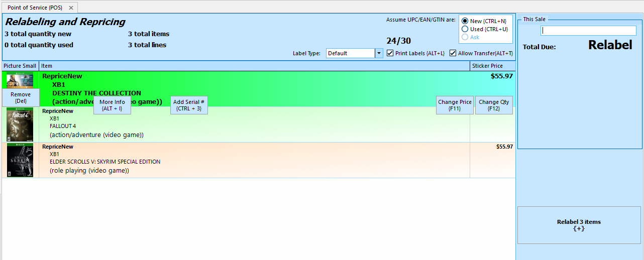Click the Relabeling and Repricing title

(65, 22)
